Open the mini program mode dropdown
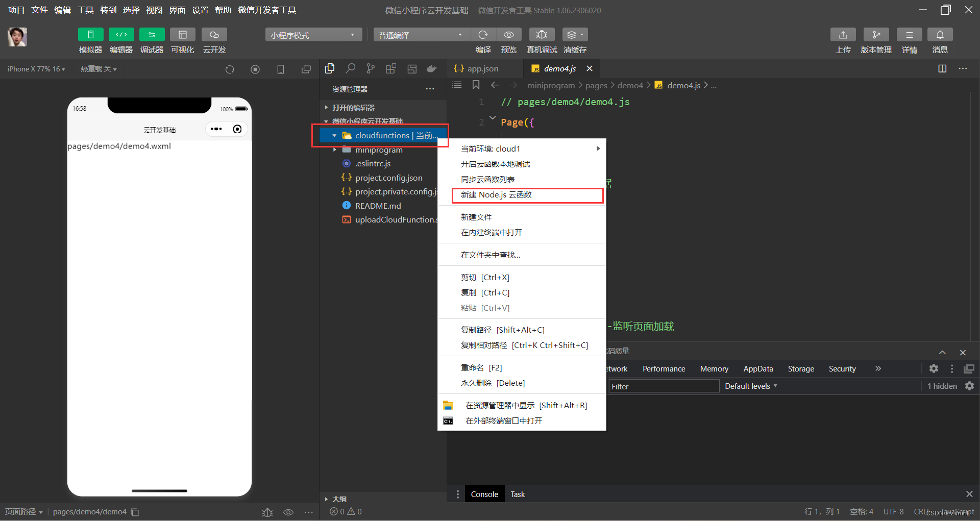Screen dimensions: 980x521 pyautogui.click(x=313, y=35)
